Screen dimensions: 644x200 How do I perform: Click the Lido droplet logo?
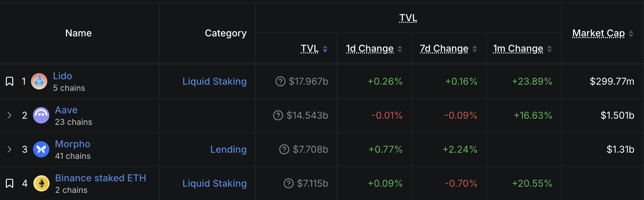tap(39, 81)
